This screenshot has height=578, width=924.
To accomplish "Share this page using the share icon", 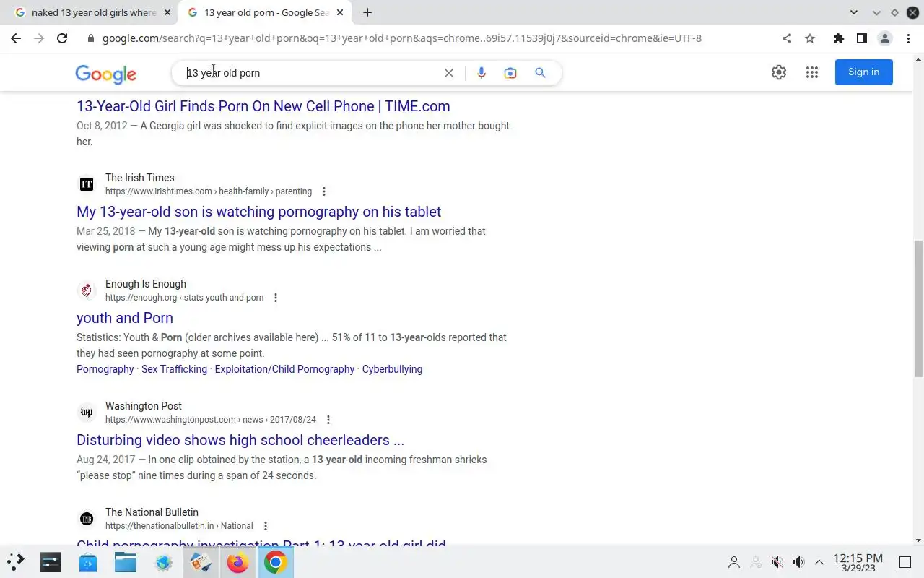I will [x=787, y=38].
